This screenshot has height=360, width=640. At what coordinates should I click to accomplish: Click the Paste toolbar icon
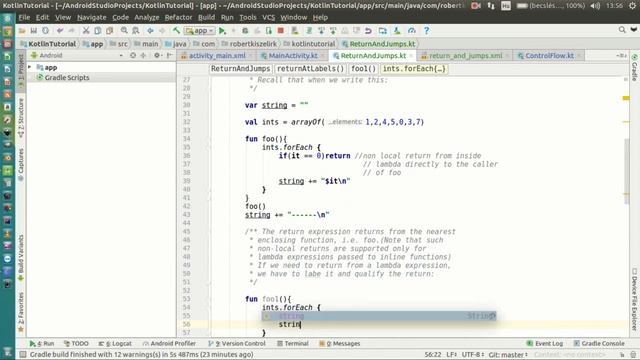click(109, 31)
